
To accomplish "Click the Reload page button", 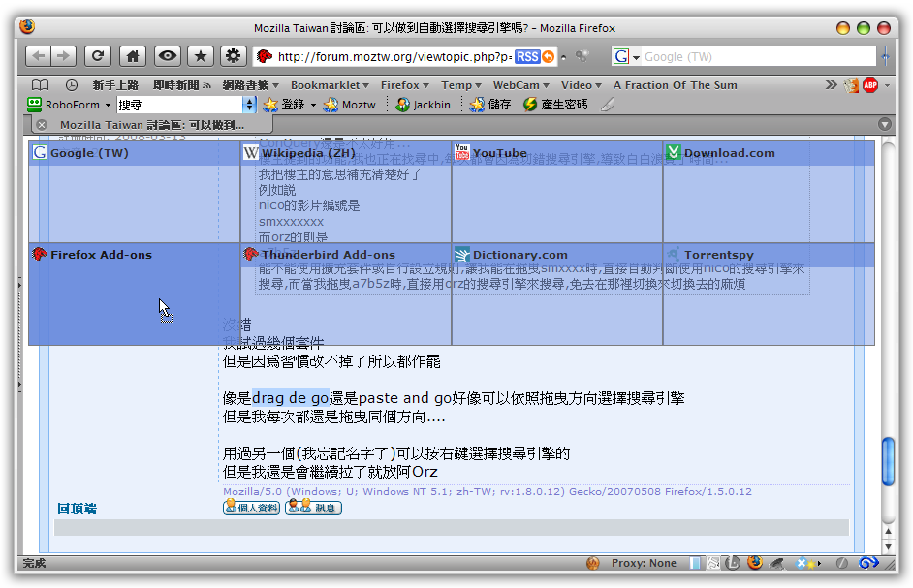I will [97, 56].
